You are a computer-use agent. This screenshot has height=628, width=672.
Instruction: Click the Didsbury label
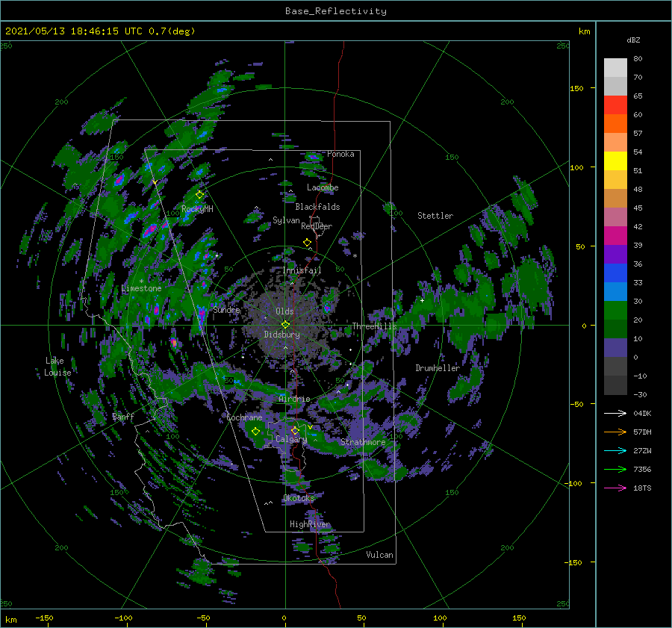click(282, 335)
